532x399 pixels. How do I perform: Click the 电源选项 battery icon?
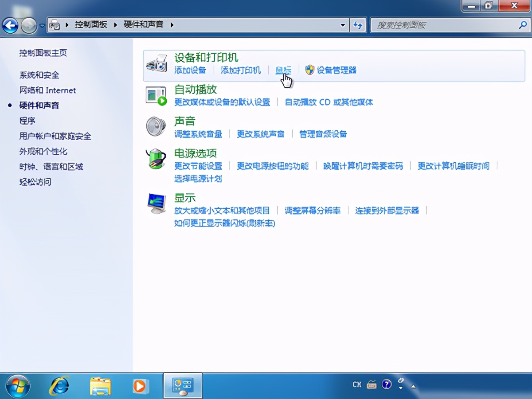coord(156,158)
